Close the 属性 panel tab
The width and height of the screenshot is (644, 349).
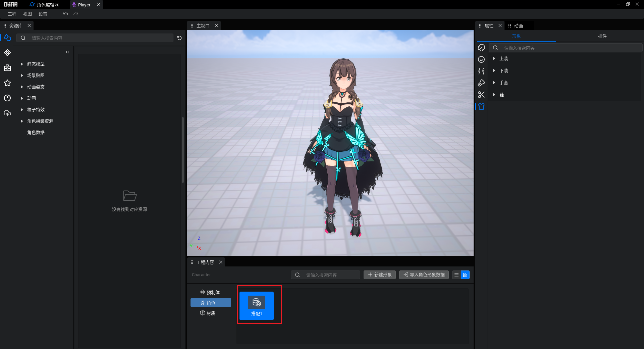[500, 26]
